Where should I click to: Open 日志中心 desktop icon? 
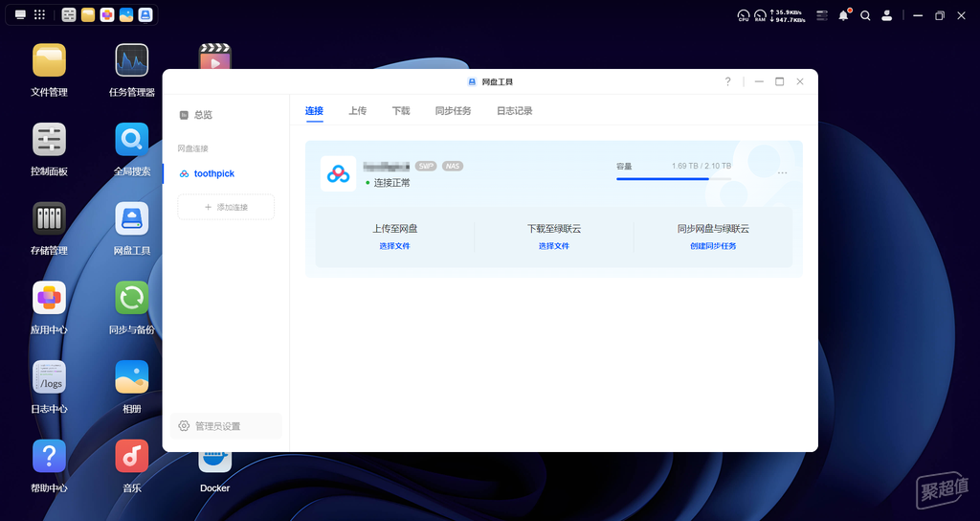50,377
